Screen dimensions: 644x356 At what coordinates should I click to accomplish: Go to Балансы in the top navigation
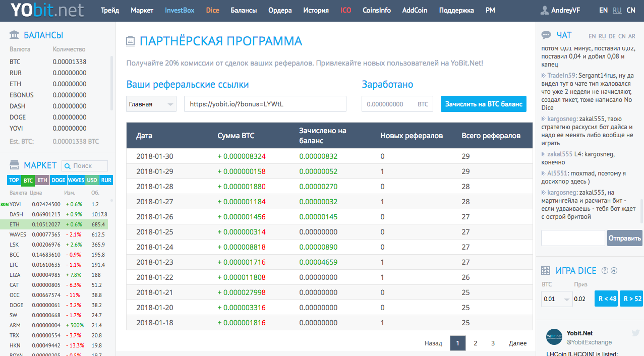[244, 10]
